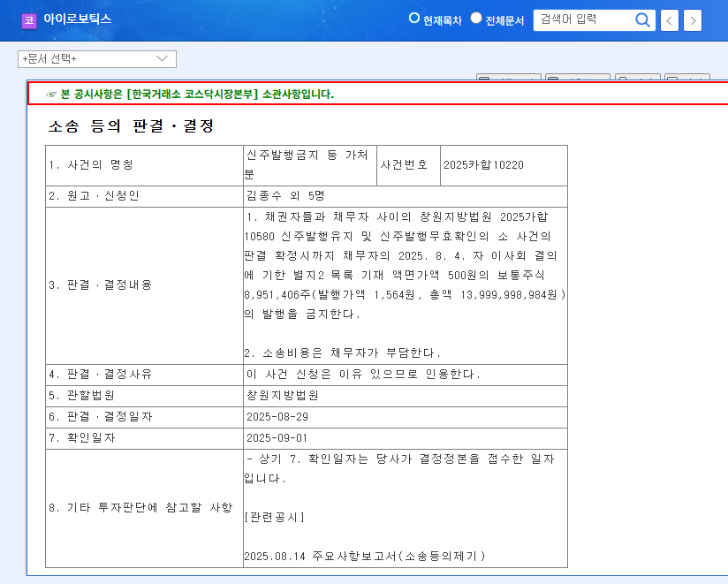Click the 창원지방법원 value cell
The height and width of the screenshot is (584, 728).
[x=406, y=396]
